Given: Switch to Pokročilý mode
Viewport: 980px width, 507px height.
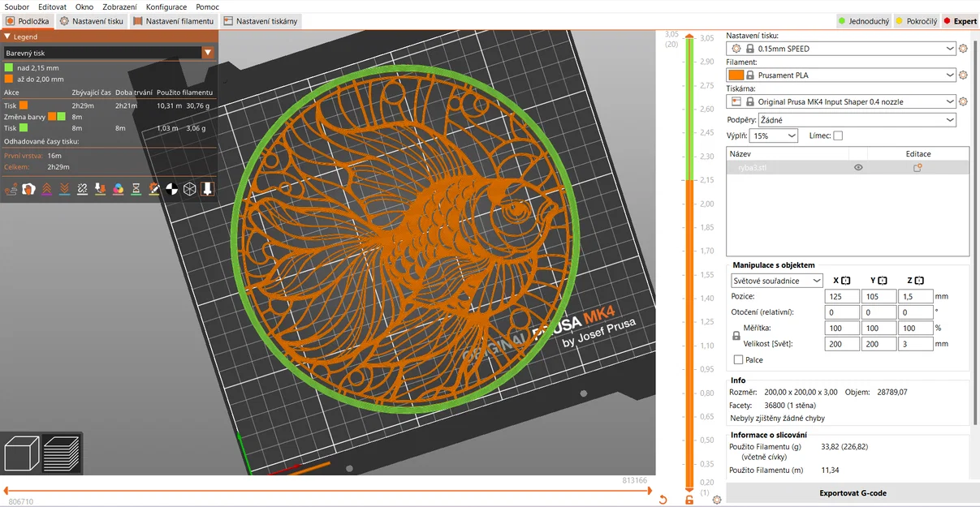Looking at the screenshot, I should click(916, 21).
